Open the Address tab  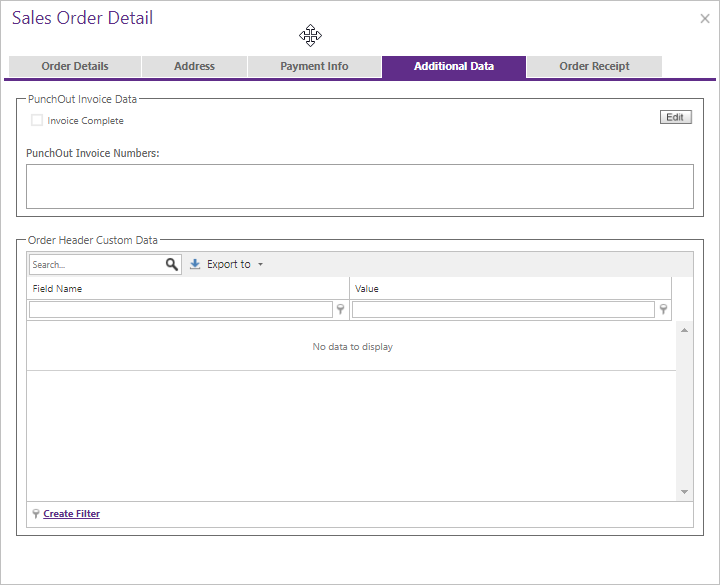coord(194,67)
